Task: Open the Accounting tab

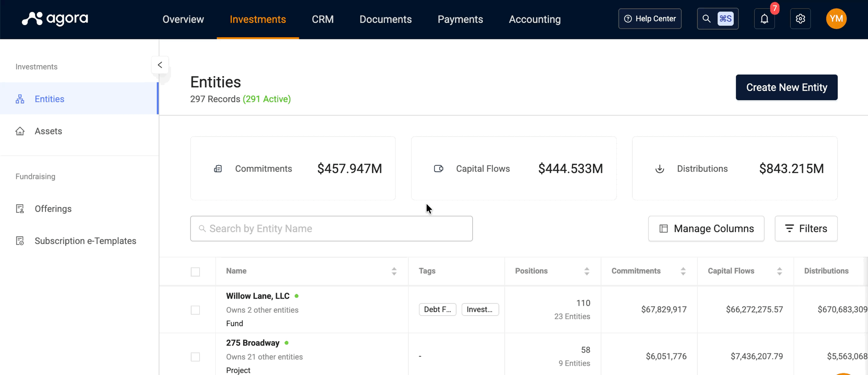Action: point(535,19)
